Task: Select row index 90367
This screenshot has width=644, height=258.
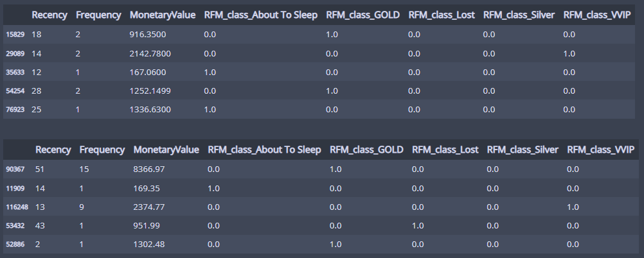Action: (15, 169)
